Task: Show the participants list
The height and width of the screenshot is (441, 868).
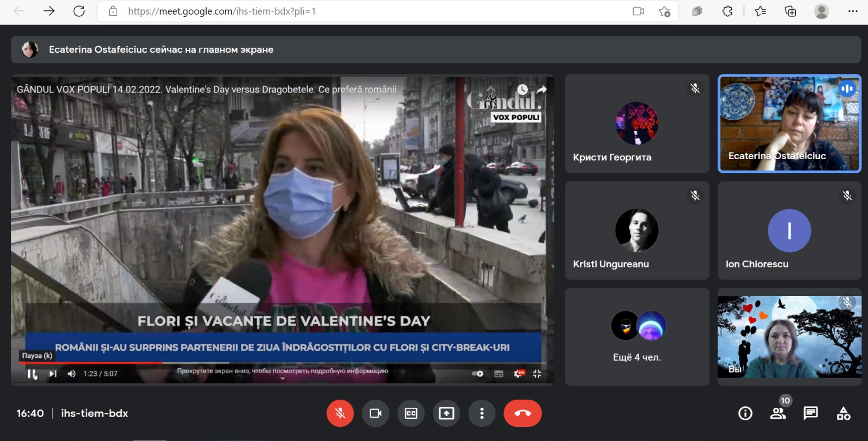Action: [778, 413]
